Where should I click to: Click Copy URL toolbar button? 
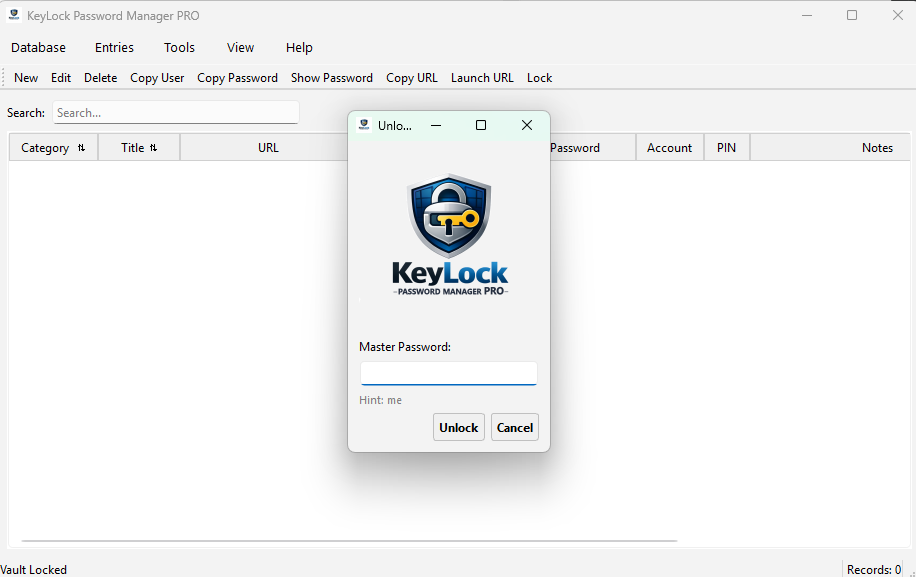(412, 78)
